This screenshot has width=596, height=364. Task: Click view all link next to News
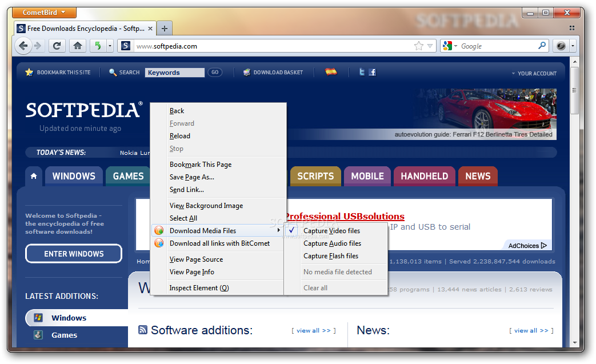tap(531, 330)
